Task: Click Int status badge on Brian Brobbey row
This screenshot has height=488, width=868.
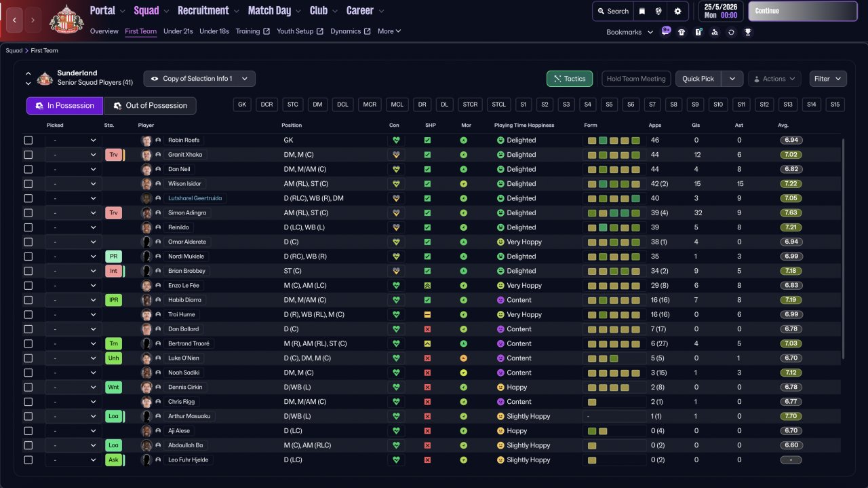Action: click(113, 271)
